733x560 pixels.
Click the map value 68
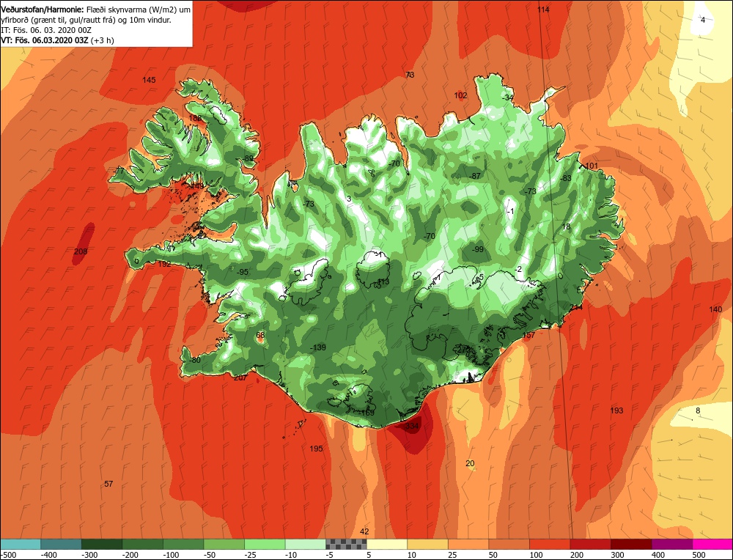tap(260, 335)
